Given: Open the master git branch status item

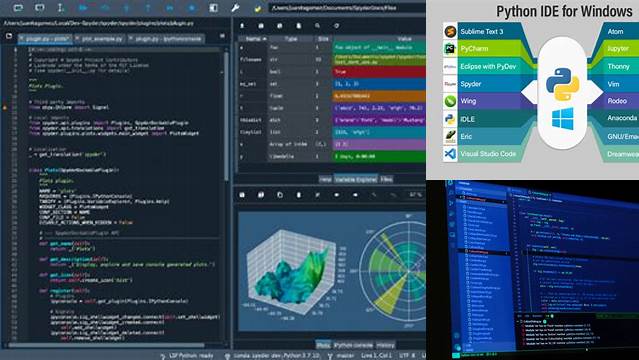Looking at the screenshot, I should pos(342,356).
